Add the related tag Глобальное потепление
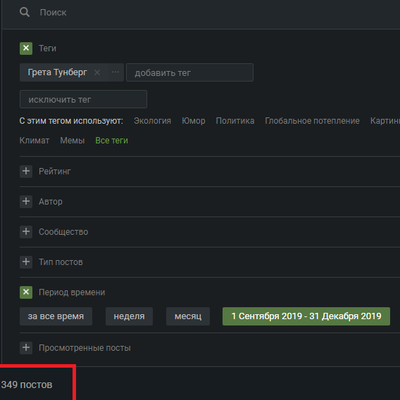The image size is (400, 400). pyautogui.click(x=312, y=121)
